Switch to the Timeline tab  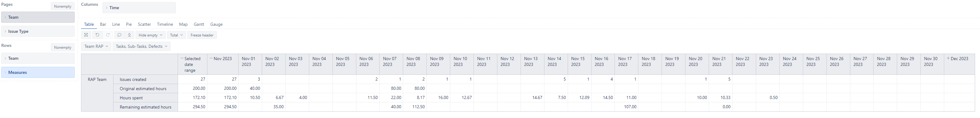click(x=165, y=24)
